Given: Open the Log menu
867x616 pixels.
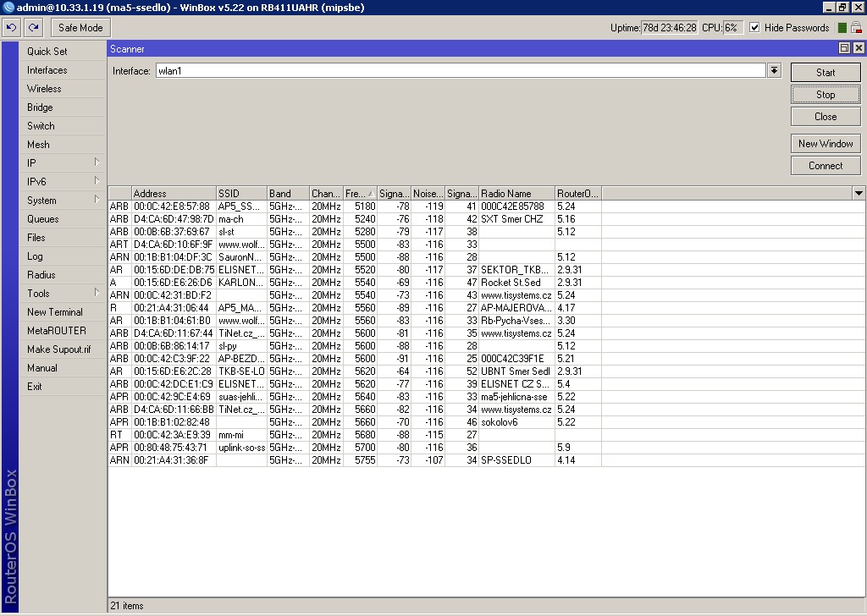Looking at the screenshot, I should click(x=63, y=256).
